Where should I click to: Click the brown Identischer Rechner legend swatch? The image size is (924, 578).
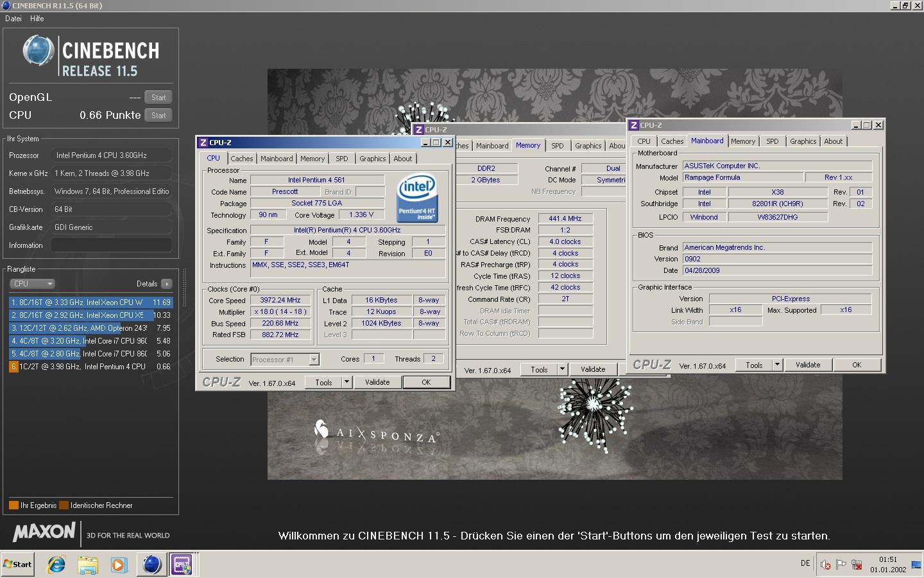point(64,505)
